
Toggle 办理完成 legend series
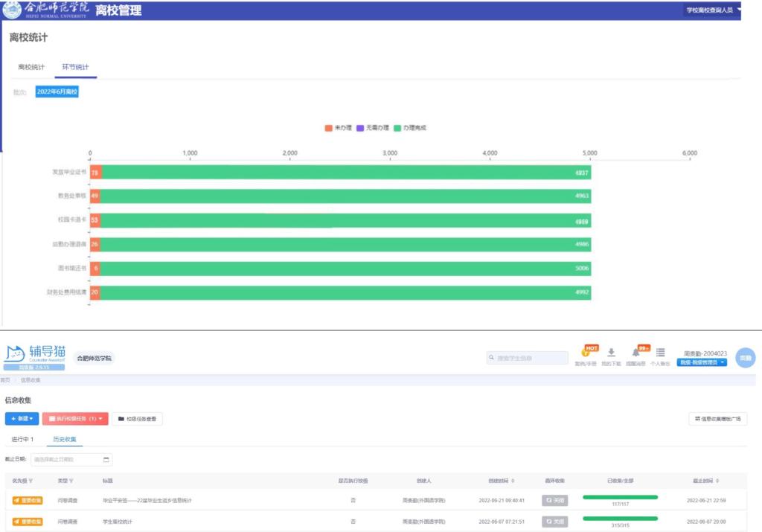coord(410,128)
